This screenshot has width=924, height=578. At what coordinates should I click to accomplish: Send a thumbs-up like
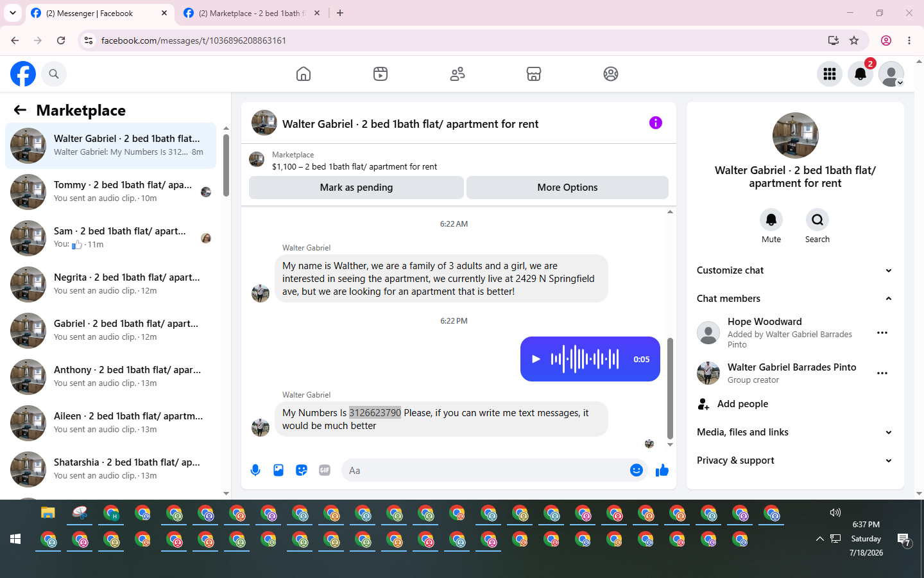(x=662, y=471)
